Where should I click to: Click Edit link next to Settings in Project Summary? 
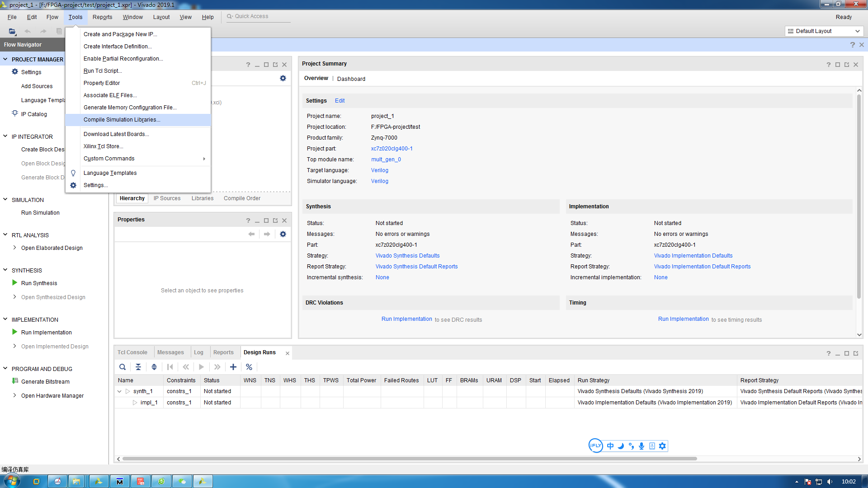(340, 100)
